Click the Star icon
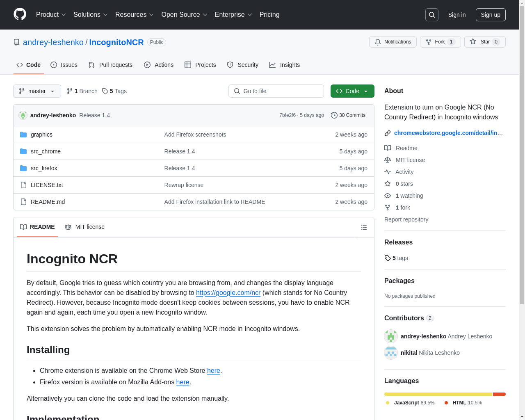The width and height of the screenshot is (525, 420). click(x=473, y=42)
